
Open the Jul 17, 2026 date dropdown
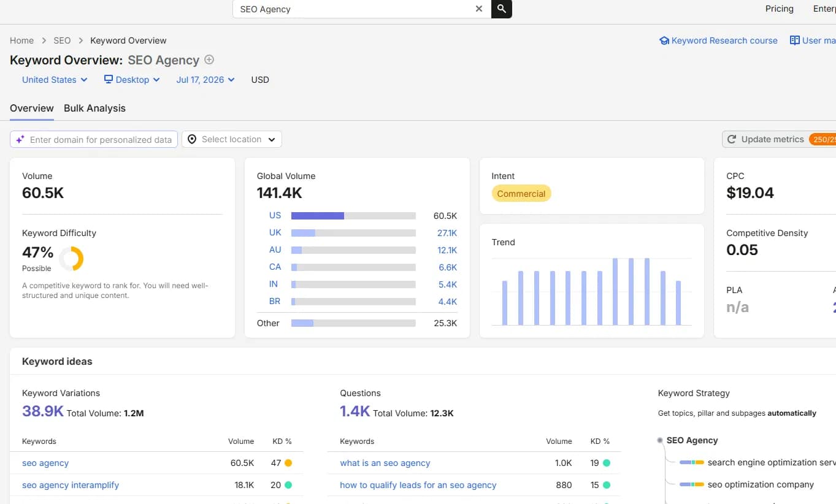205,80
